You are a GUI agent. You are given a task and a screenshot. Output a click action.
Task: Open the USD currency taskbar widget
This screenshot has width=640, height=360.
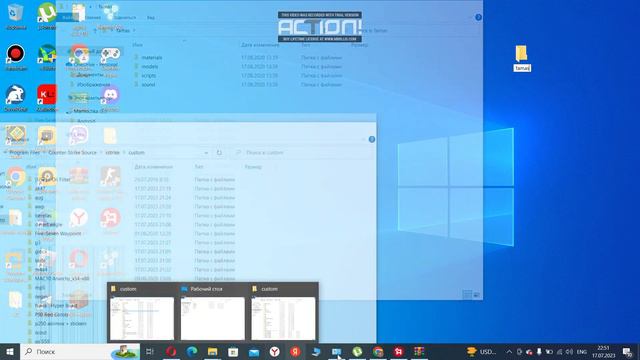pyautogui.click(x=482, y=351)
